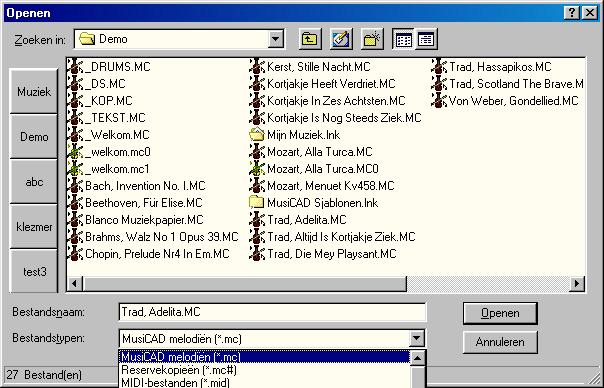Click the icon of _welkom.mc0
This screenshot has width=604, height=388.
click(75, 152)
